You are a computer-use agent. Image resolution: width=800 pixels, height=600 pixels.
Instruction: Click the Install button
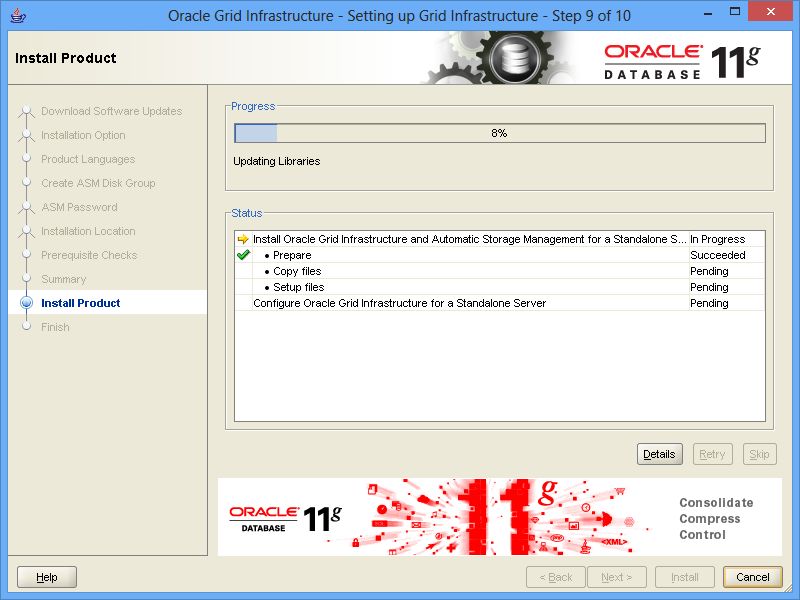[684, 577]
